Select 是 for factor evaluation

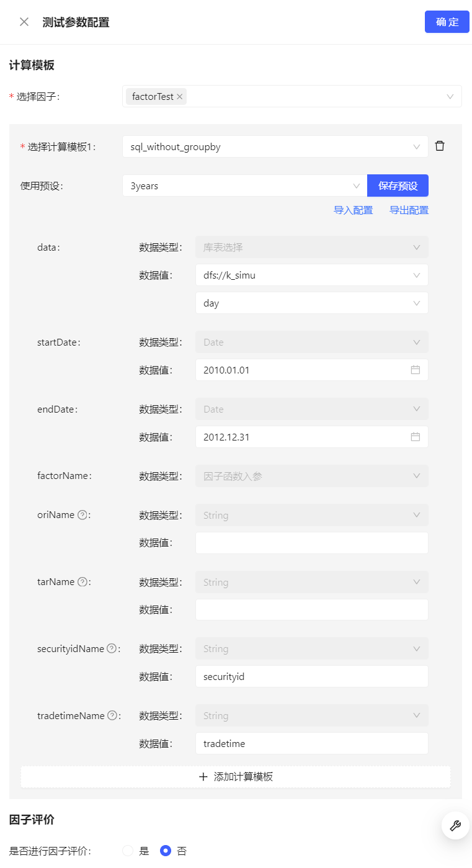(128, 851)
